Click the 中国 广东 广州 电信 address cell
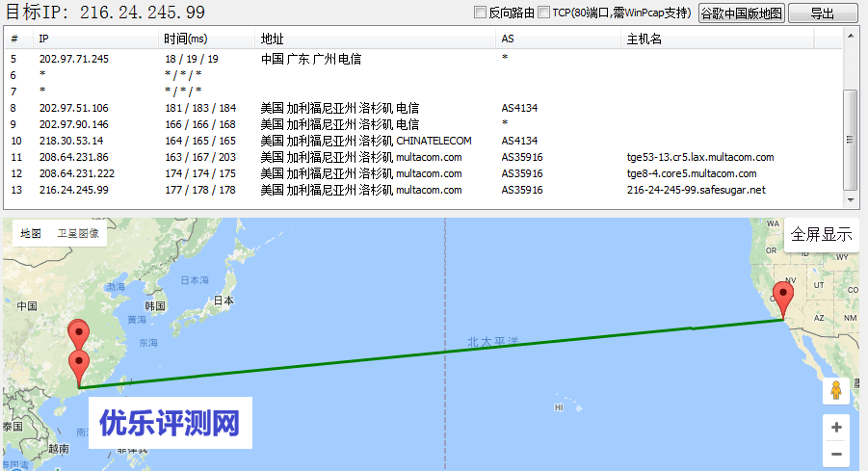Viewport: 868px width, 471px height. coord(311,59)
